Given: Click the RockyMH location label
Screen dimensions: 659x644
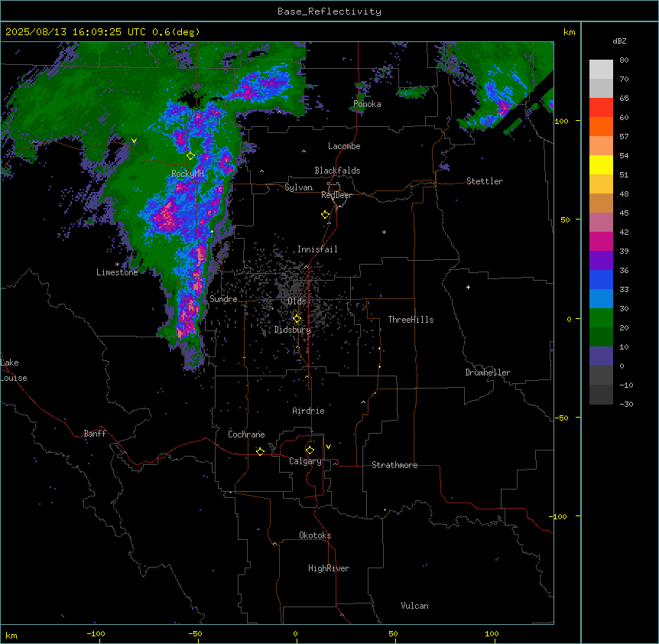Looking at the screenshot, I should 187,174.
